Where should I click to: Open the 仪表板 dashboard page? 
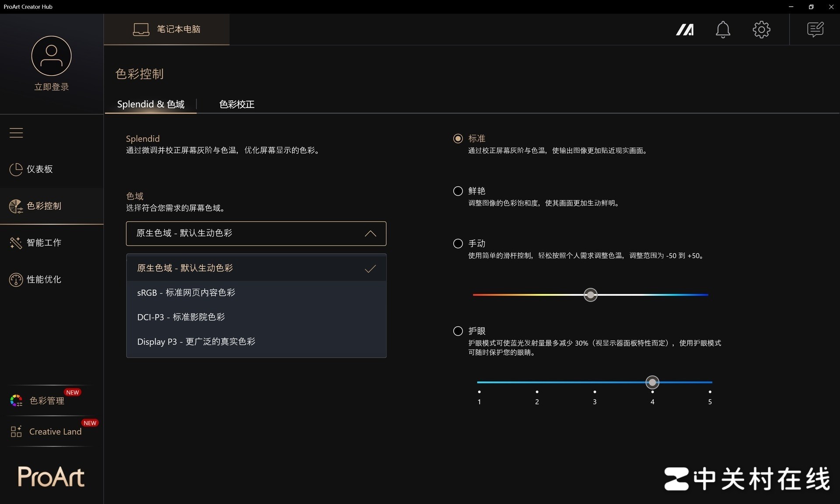[52, 169]
